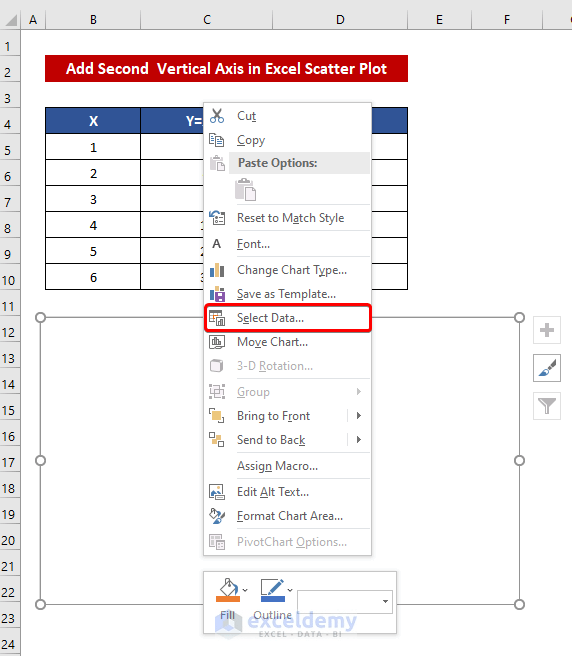The width and height of the screenshot is (572, 656).
Task: Choose Format Chart Area... entry
Action: [287, 516]
